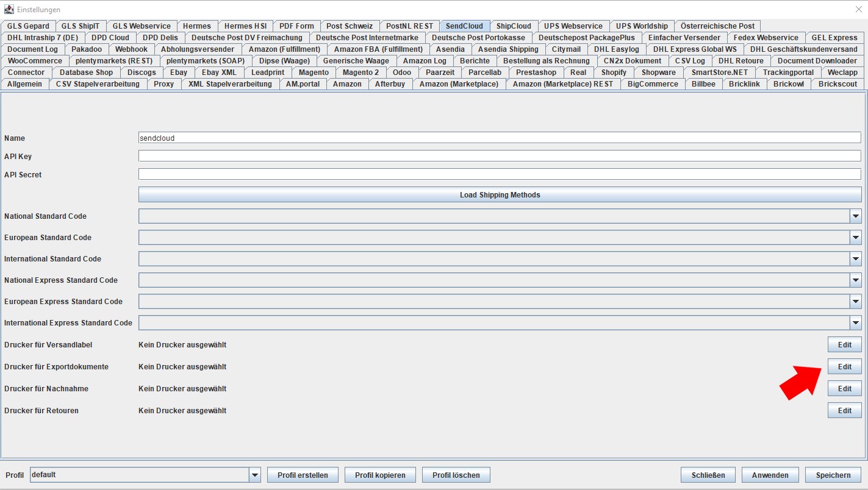Edit Drucker für Versandlabel
The height and width of the screenshot is (490, 868).
pyautogui.click(x=844, y=345)
